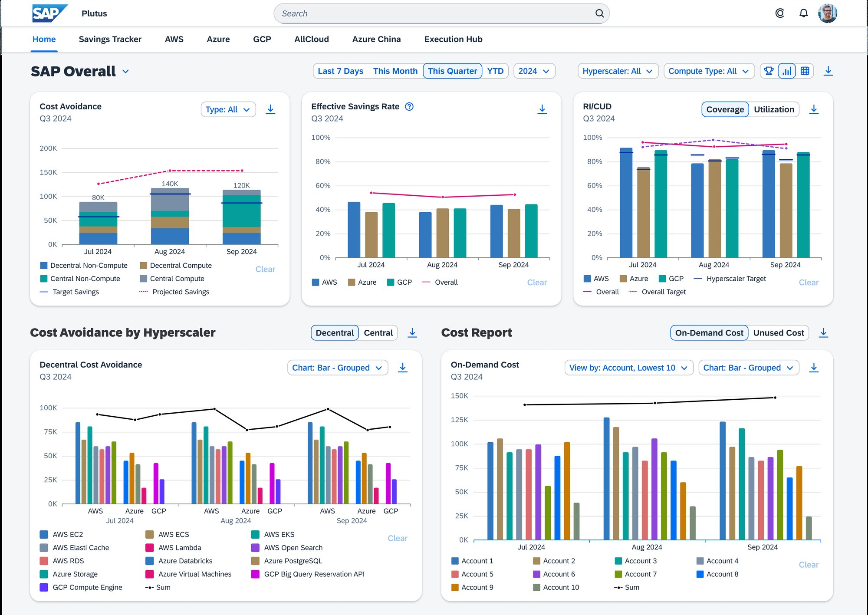This screenshot has height=615, width=868.
Task: Download the SAP Overall page data
Action: tap(828, 71)
